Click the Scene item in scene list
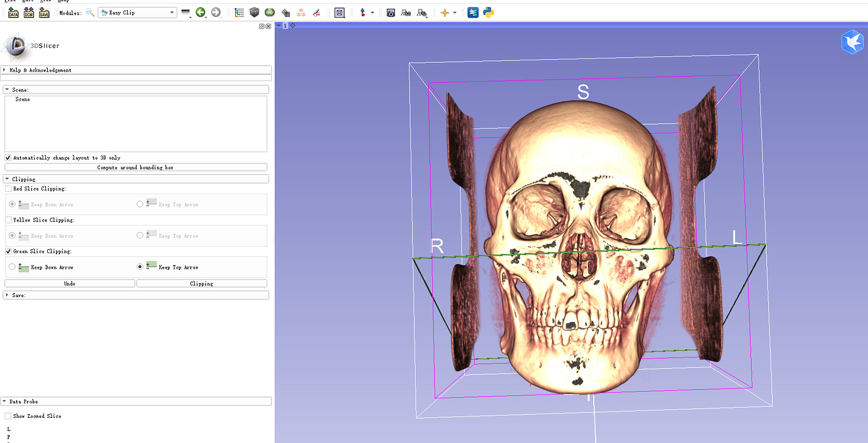868x443 pixels. [x=23, y=100]
